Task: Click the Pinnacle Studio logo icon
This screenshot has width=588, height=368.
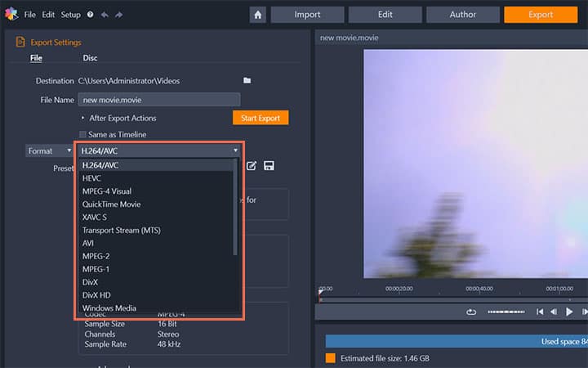Action: (11, 14)
